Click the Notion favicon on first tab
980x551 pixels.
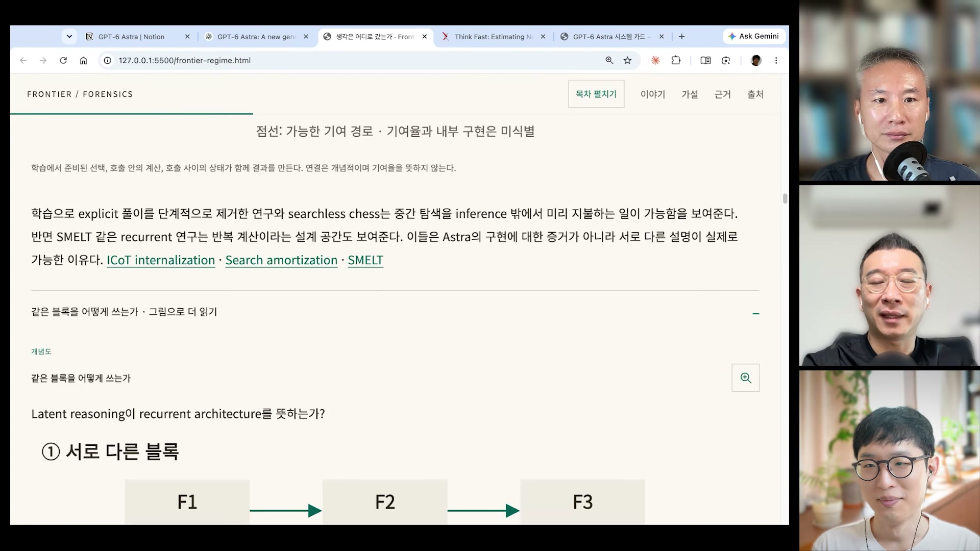click(89, 37)
